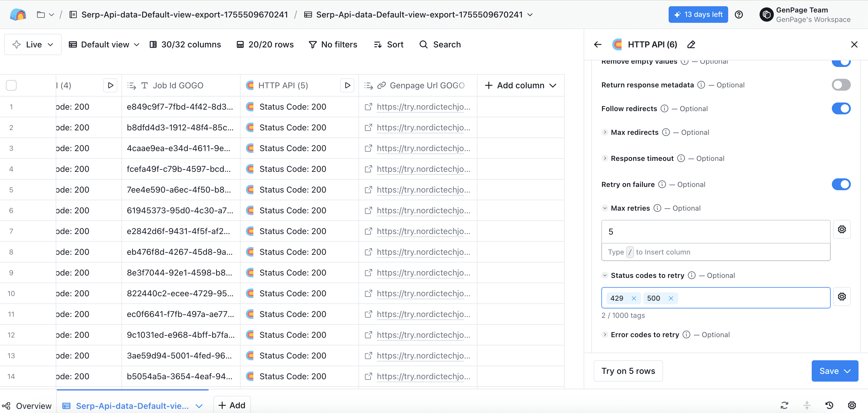
Task: Open the version history icon in the bottom bar
Action: (829, 405)
